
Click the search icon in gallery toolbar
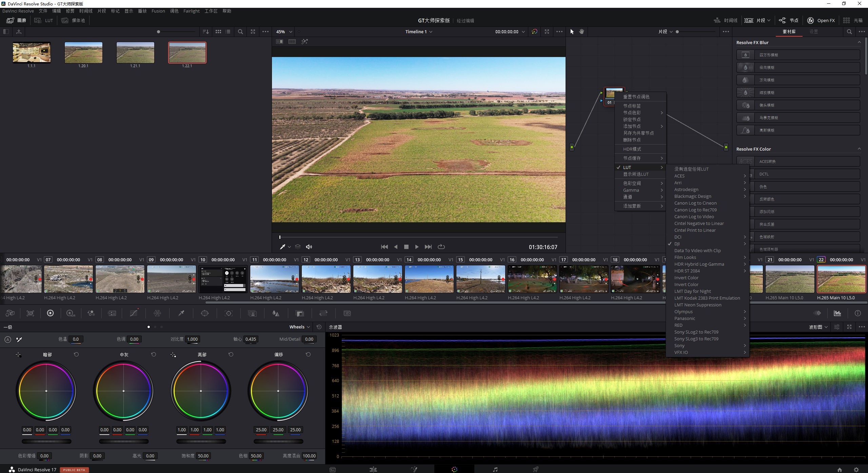tap(240, 32)
